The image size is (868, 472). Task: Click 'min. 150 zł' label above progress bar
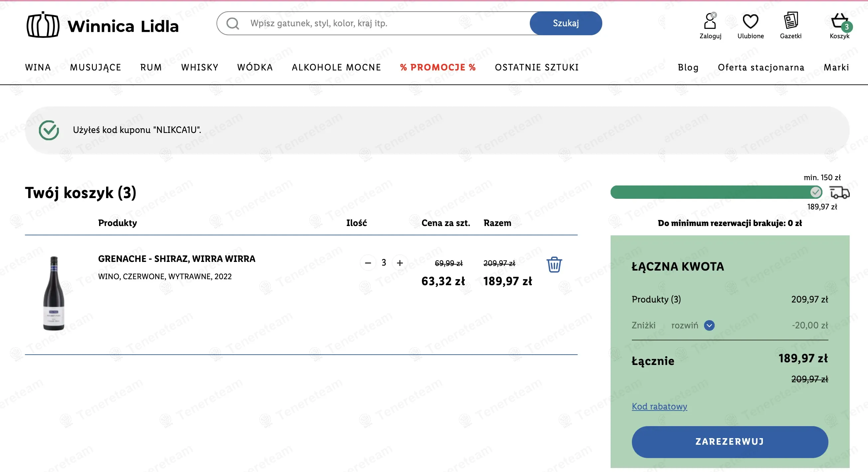coord(822,177)
